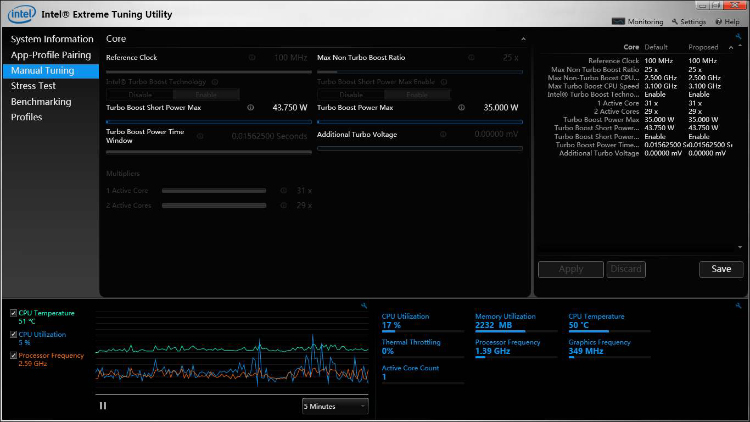Click info icon next to Turbo Boost Short Power Max
Screen dimensions: 750x422
coord(250,107)
